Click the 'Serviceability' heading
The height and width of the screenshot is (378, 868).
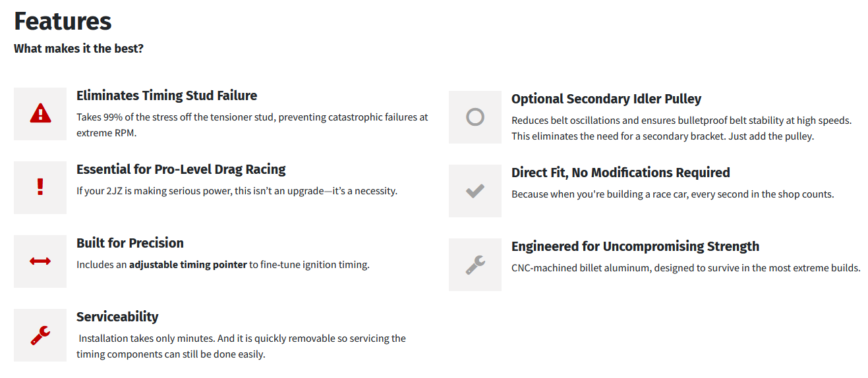click(x=117, y=317)
